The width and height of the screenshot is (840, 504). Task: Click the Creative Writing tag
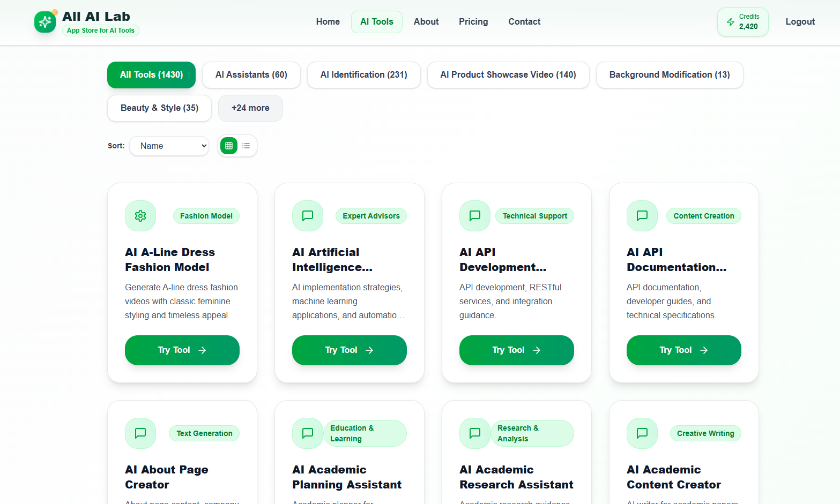[x=705, y=433]
